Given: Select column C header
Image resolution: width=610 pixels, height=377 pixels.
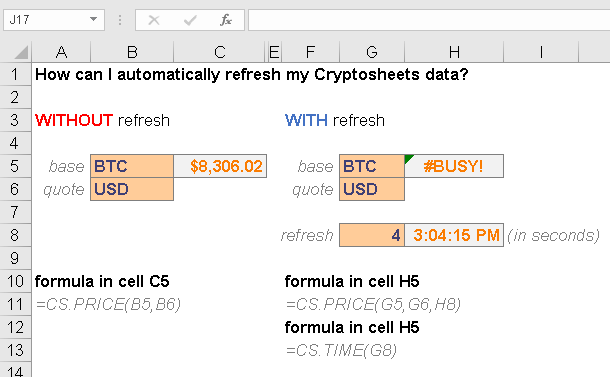Looking at the screenshot, I should [220, 52].
